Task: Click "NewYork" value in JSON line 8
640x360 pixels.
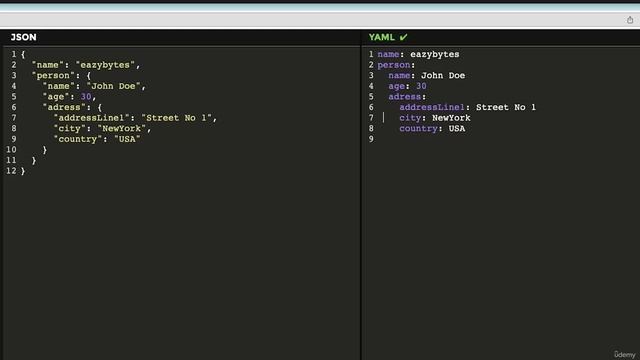Action: (x=122, y=129)
